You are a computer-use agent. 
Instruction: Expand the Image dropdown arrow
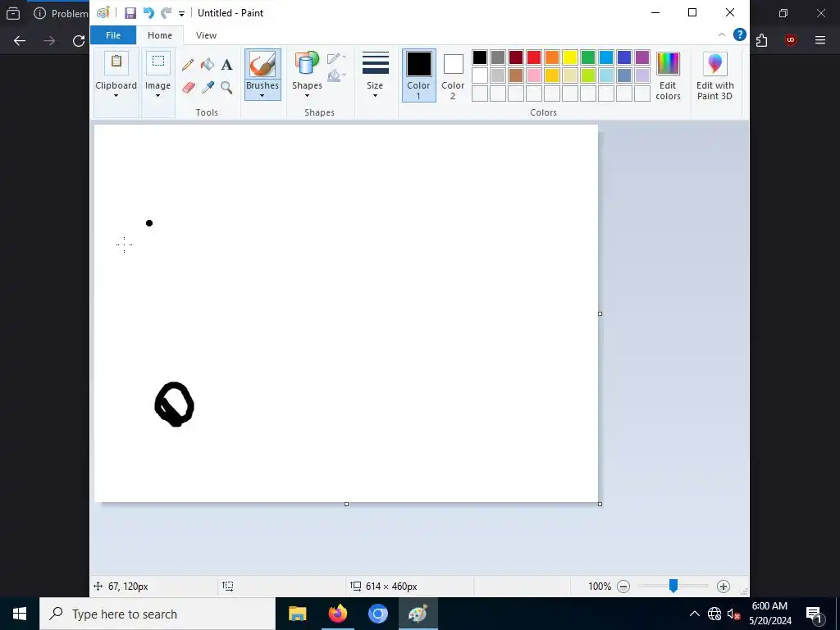[x=158, y=97]
